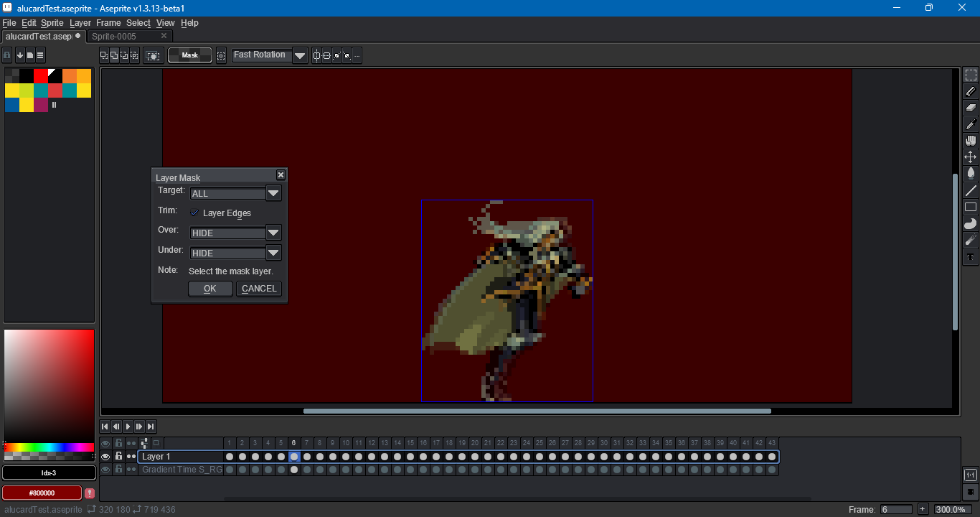Click the rainbow hue slider bar
Viewport: 980px width, 517px height.
click(49, 447)
